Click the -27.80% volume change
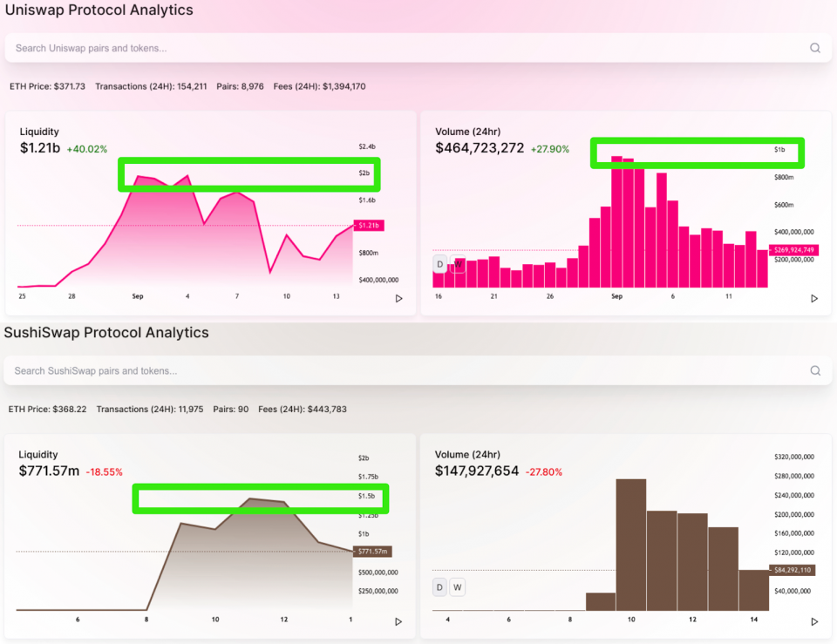Viewport: 837px width, 644px height. (544, 472)
